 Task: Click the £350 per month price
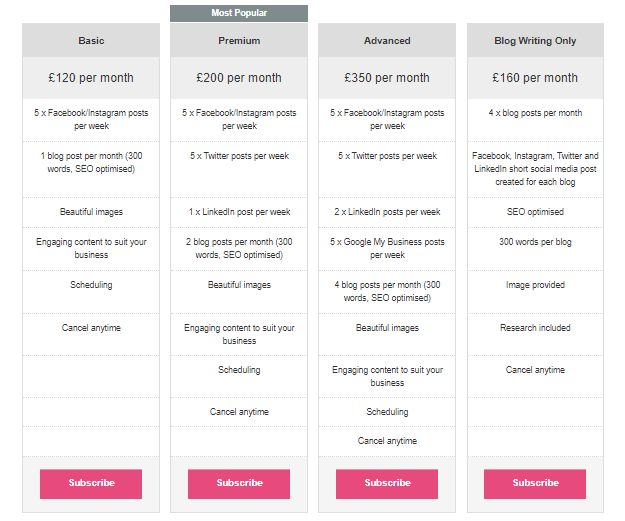tap(387, 78)
